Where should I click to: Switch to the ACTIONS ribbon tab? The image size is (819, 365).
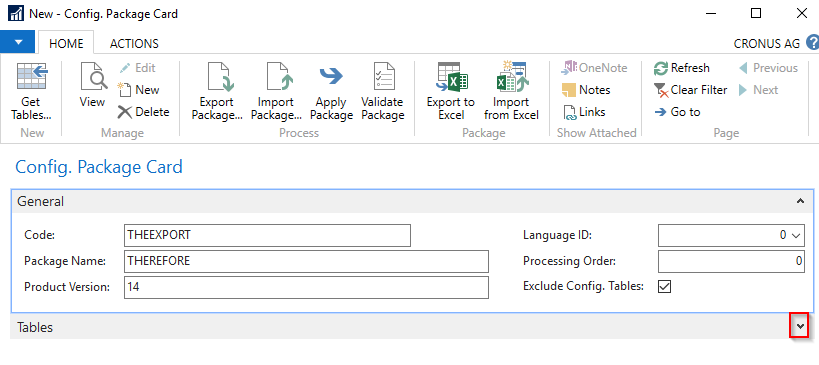(134, 43)
